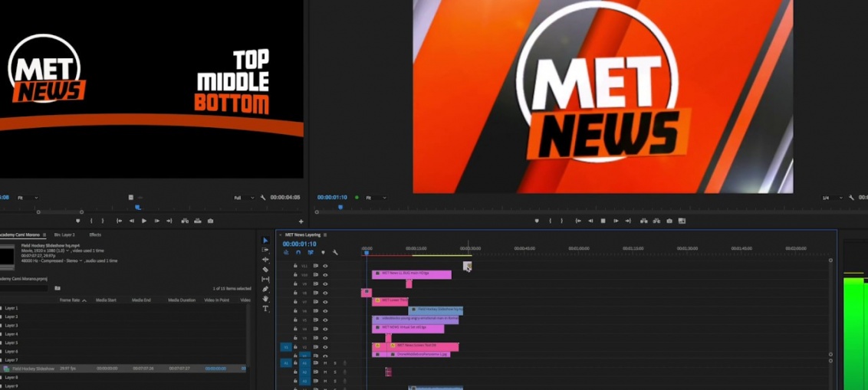The height and width of the screenshot is (390, 868).
Task: Export frame from Source Monitor camera icon
Action: coord(210,221)
